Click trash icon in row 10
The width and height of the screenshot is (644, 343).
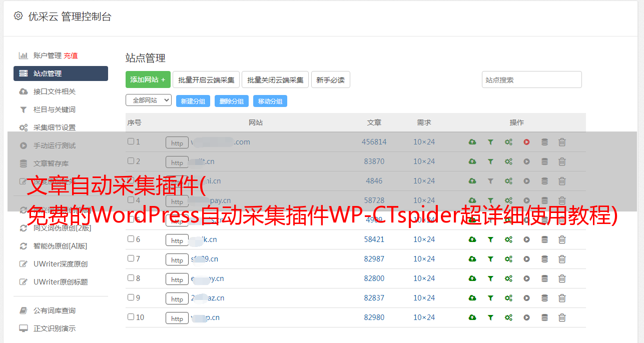(562, 317)
